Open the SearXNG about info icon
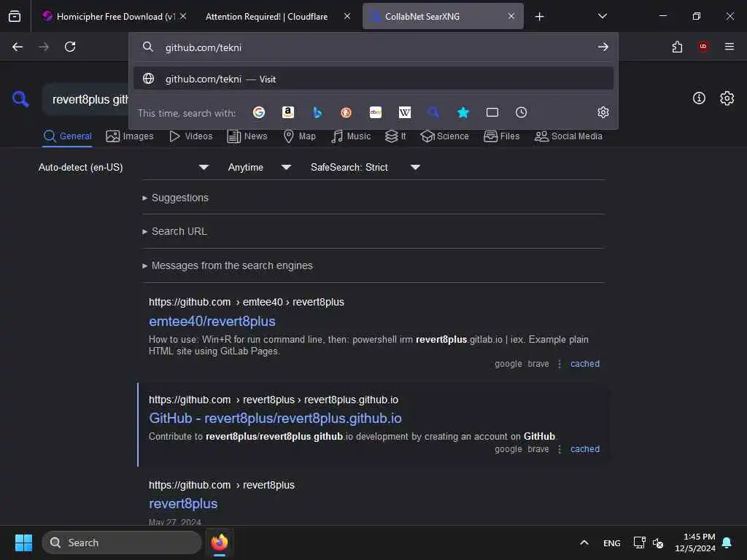This screenshot has width=747, height=560. pyautogui.click(x=699, y=98)
